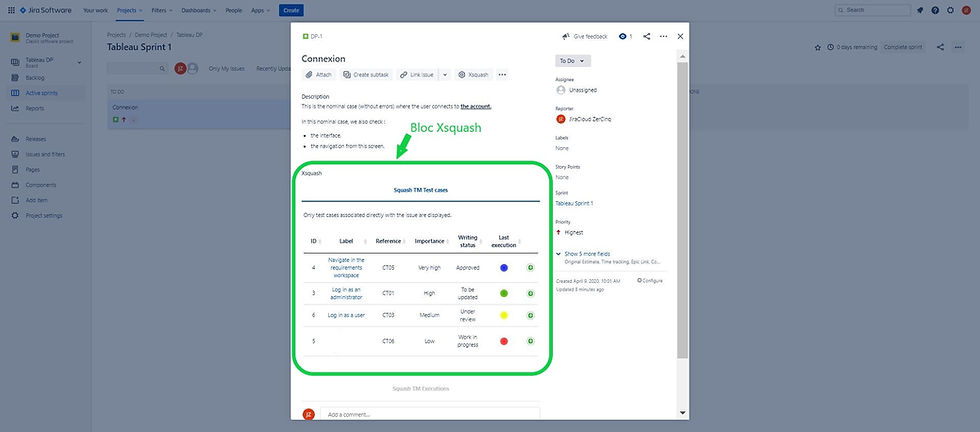Sort test cases by ID column

point(314,241)
